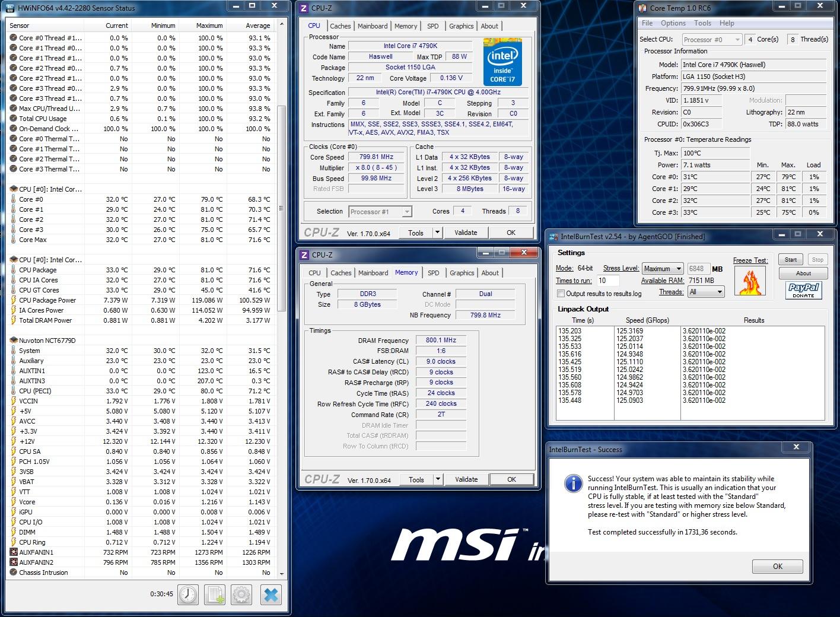Click the HWiNFO blue X close-sensors icon
Screen dimensions: 840x617
271,594
